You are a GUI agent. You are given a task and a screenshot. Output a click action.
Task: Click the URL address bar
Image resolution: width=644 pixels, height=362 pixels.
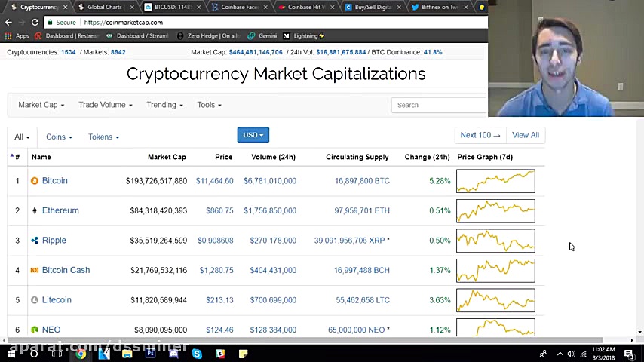pyautogui.click(x=267, y=22)
